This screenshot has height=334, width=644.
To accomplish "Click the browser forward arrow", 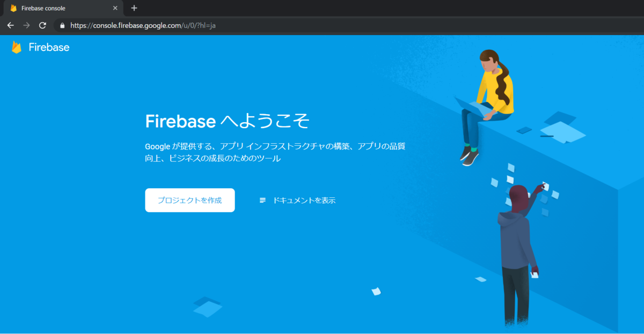I will [x=26, y=25].
